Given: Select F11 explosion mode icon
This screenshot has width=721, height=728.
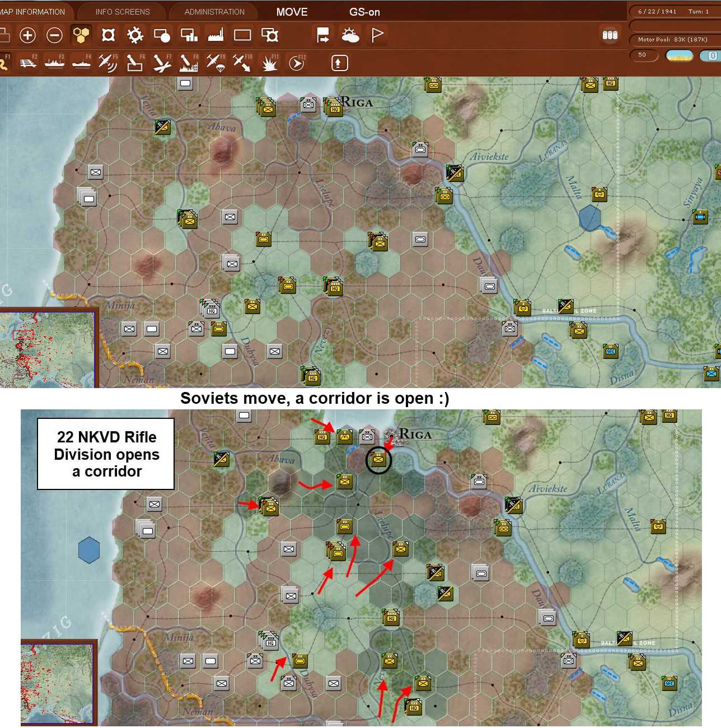Looking at the screenshot, I should 270,63.
